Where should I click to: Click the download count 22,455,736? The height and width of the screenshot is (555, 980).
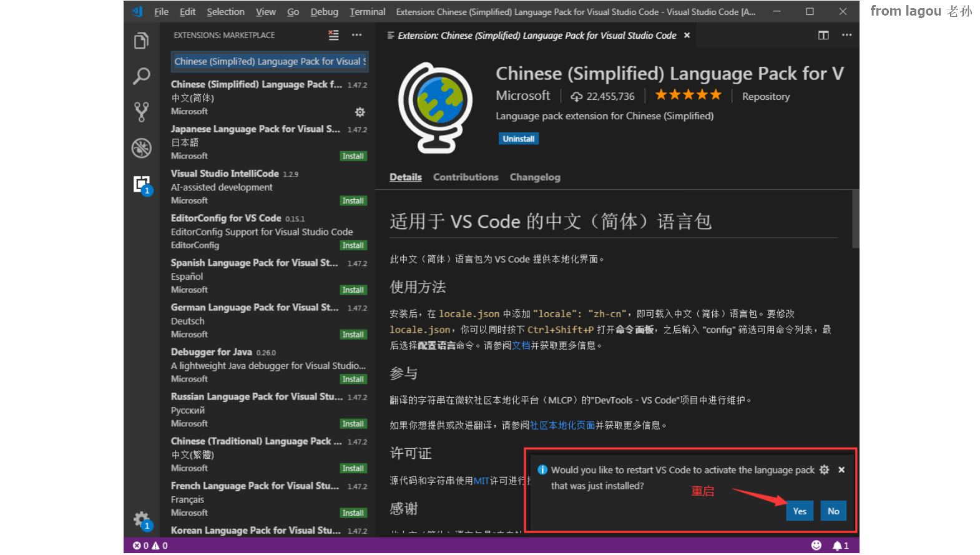602,96
